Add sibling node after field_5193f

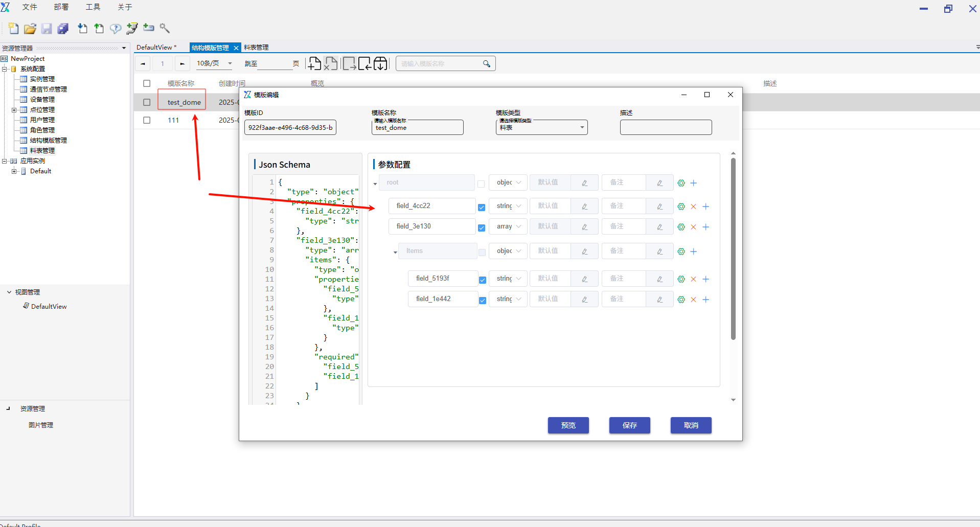click(x=705, y=279)
